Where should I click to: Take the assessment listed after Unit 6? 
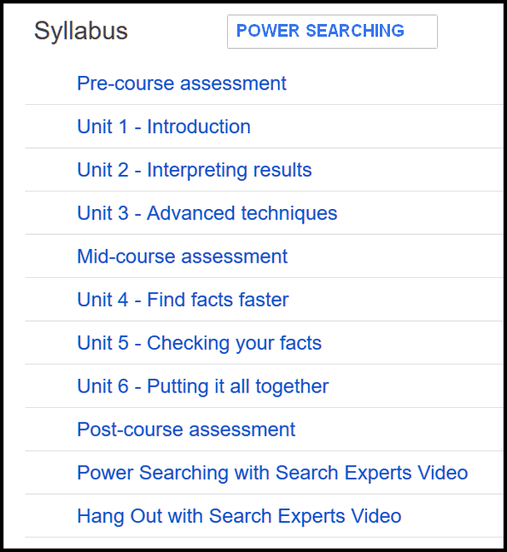tap(186, 429)
